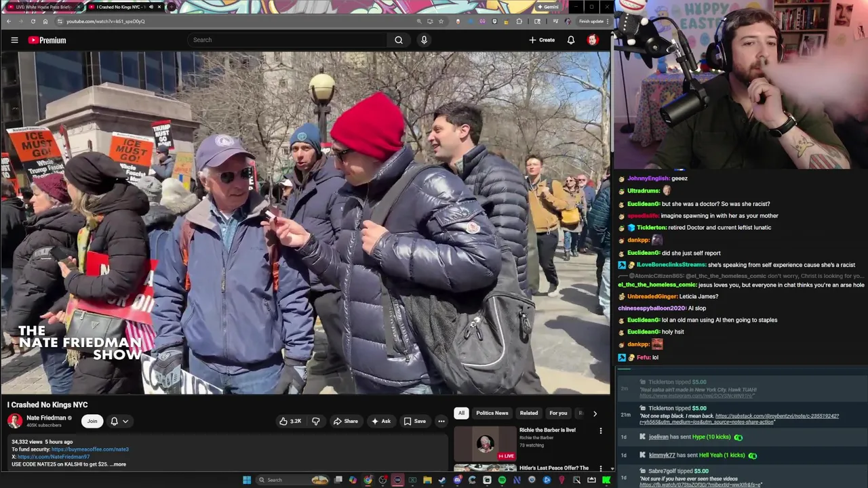Click the Chrome address bar URL
Viewport: 868px width, 488px height.
[x=105, y=21]
